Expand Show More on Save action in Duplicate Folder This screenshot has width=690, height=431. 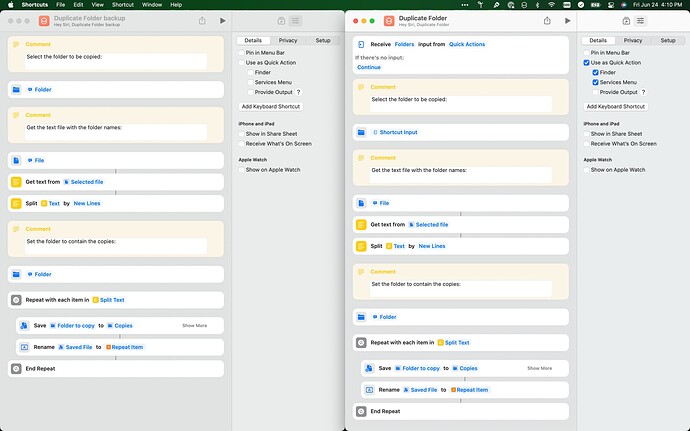540,368
